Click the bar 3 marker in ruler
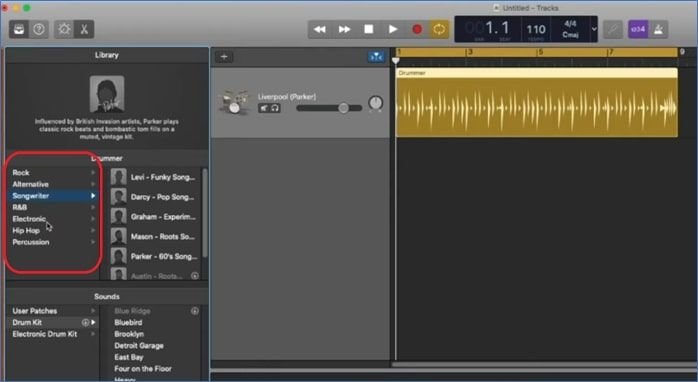This screenshot has height=382, width=698. point(470,52)
